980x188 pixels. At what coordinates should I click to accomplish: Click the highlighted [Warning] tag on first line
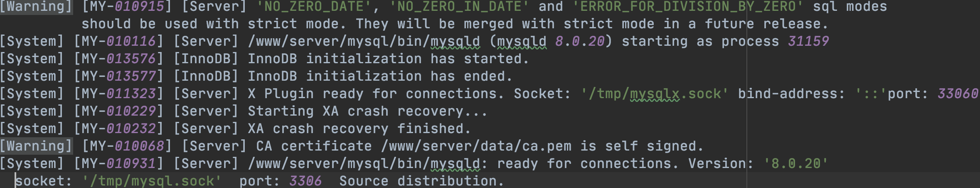pos(36,7)
